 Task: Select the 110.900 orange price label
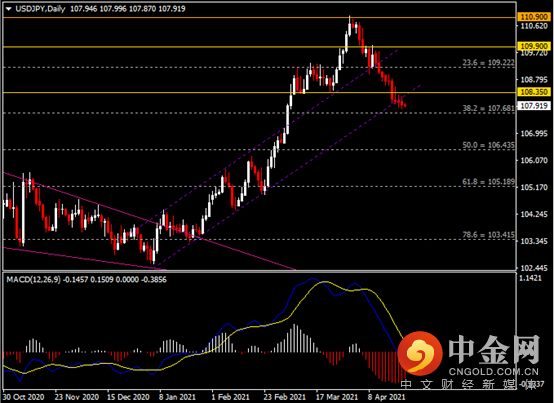pos(534,17)
